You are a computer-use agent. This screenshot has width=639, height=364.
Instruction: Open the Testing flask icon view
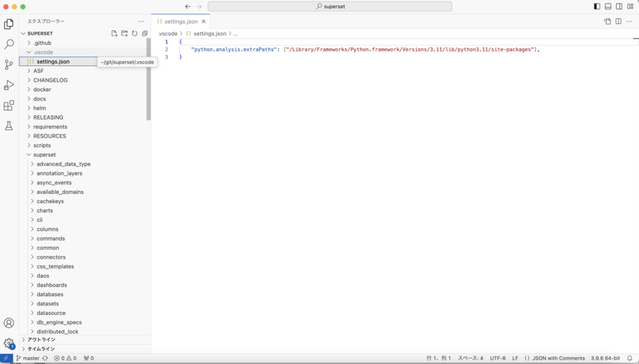(x=9, y=126)
